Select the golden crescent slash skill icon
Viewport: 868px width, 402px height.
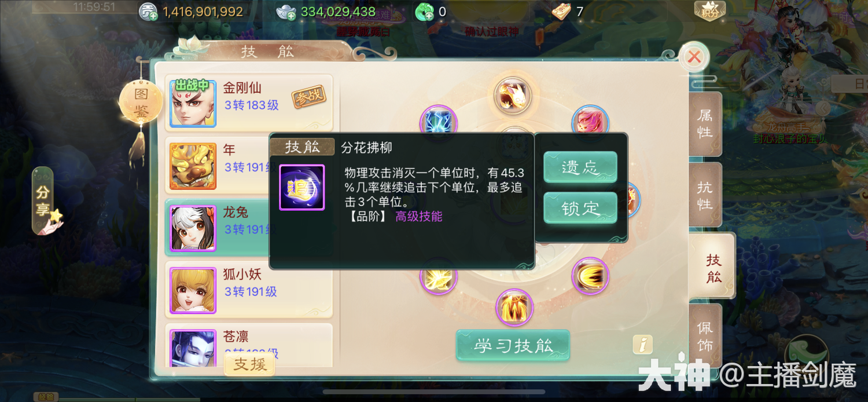(x=590, y=276)
